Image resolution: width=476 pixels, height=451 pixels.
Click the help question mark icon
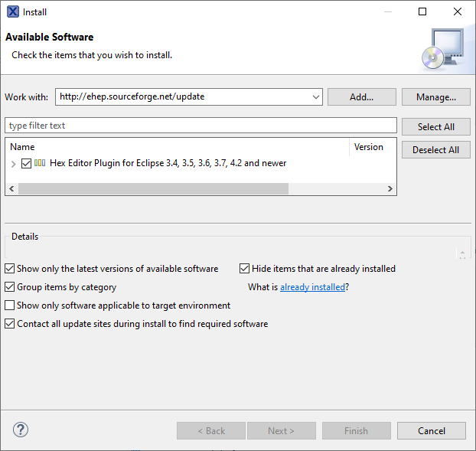tap(21, 430)
